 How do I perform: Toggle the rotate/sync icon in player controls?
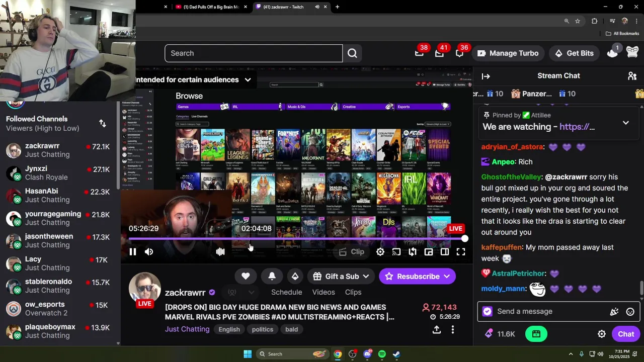coord(413,252)
